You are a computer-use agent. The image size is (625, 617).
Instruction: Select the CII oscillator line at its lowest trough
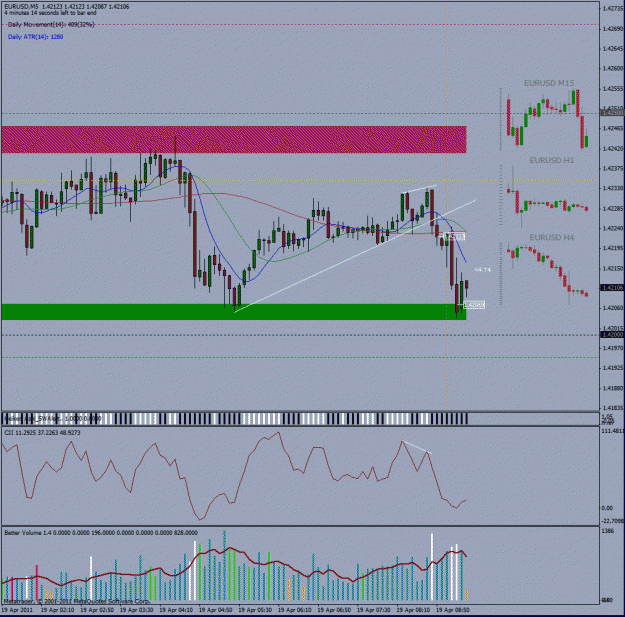click(x=200, y=518)
